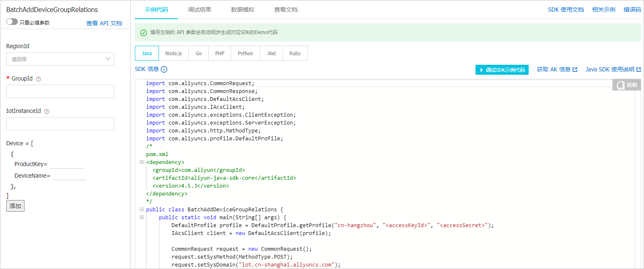This screenshot has height=269, width=644.
Task: Collapse the dependency block fold marker
Action: pos(142,162)
